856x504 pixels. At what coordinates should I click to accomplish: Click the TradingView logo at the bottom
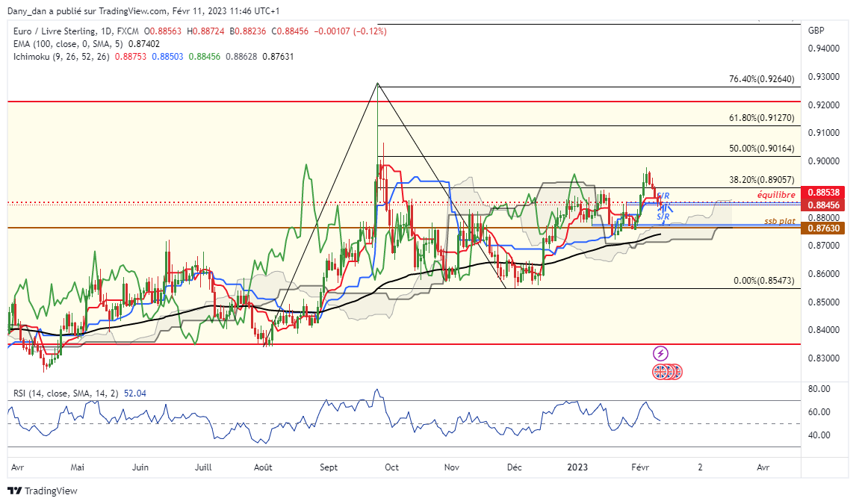point(43,491)
